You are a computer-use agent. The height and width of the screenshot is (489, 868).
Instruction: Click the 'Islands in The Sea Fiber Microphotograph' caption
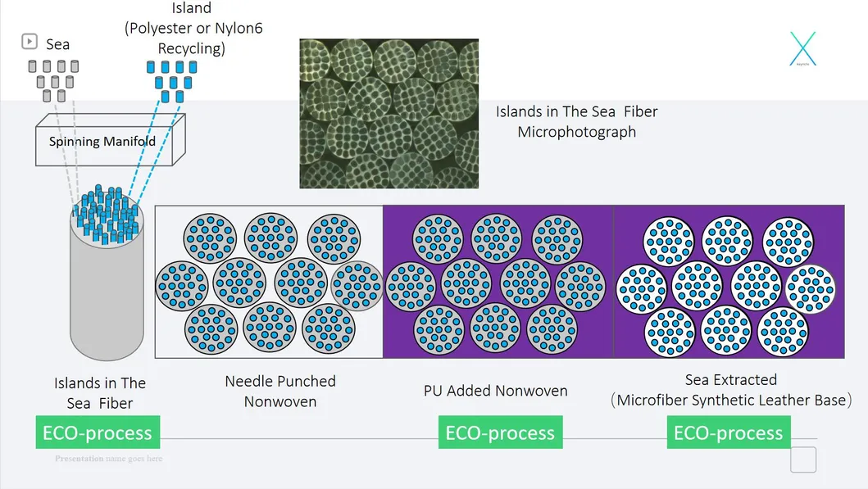[576, 121]
